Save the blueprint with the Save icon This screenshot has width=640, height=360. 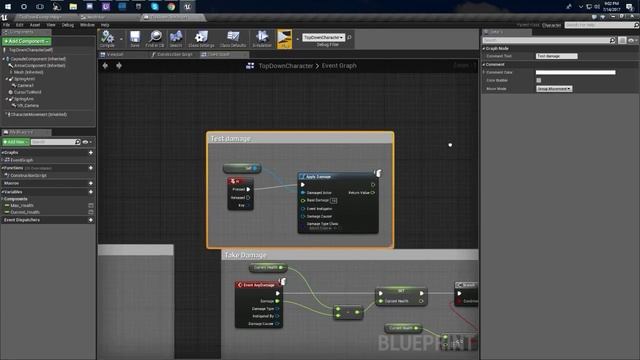click(x=135, y=39)
